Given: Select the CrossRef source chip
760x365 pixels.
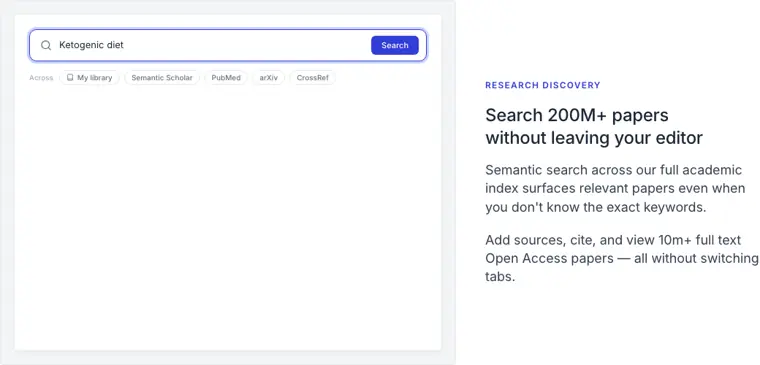Looking at the screenshot, I should (313, 78).
